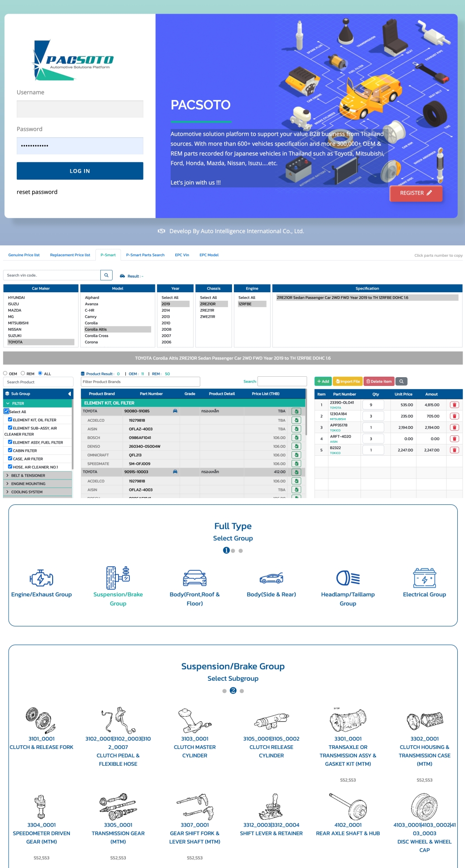Open the Genuine Price list tab
The height and width of the screenshot is (868, 465).
point(24,255)
